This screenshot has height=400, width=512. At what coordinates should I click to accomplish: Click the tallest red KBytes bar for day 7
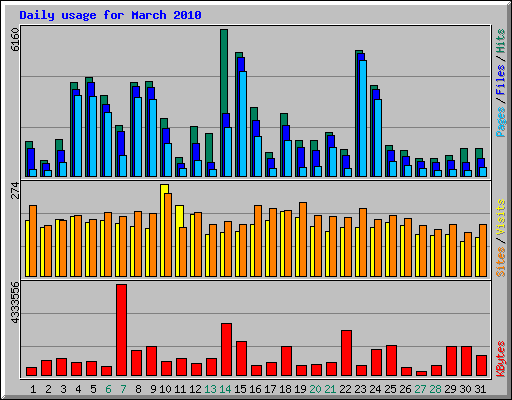[x=121, y=330]
